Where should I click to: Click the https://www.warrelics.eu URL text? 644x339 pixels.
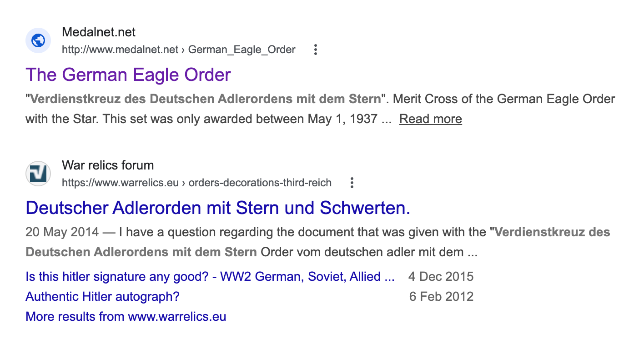click(120, 183)
